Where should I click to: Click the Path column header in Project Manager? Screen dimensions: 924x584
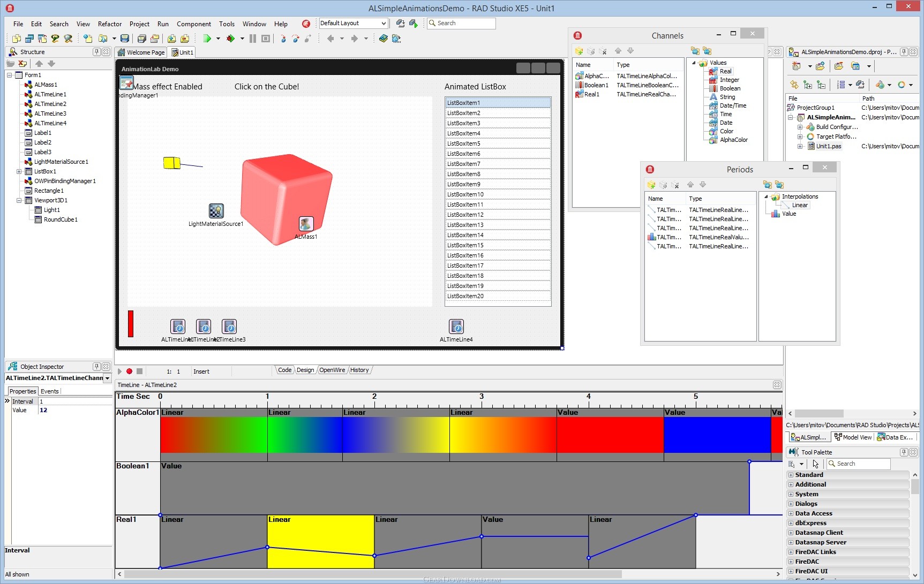click(889, 98)
